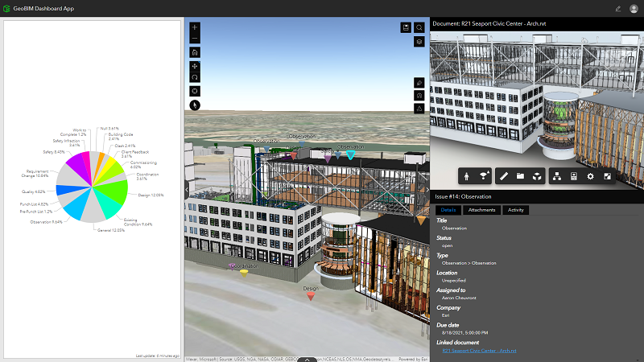Image resolution: width=644 pixels, height=362 pixels.
Task: Open the Measure ruler tool in viewer
Action: coord(504,175)
